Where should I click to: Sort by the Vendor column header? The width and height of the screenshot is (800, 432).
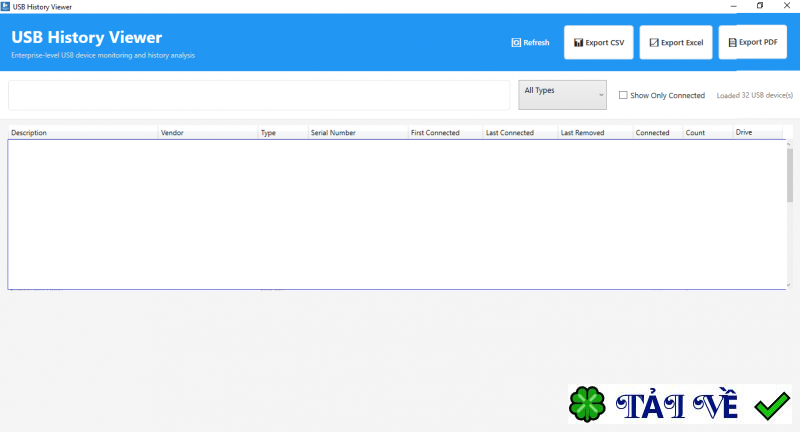(208, 133)
